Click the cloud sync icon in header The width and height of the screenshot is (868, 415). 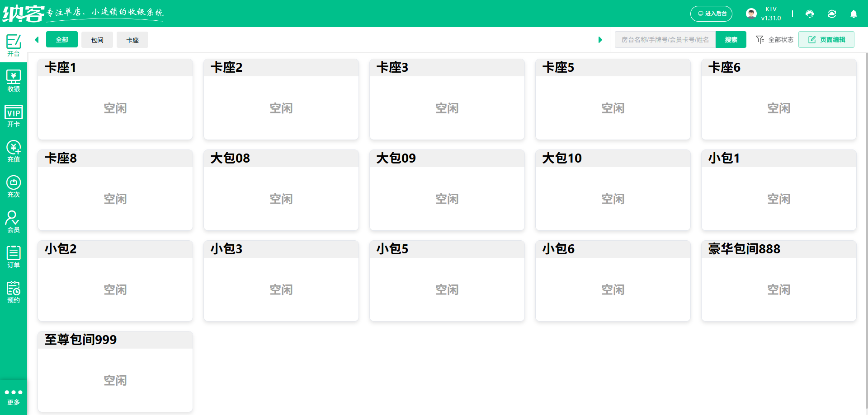832,14
